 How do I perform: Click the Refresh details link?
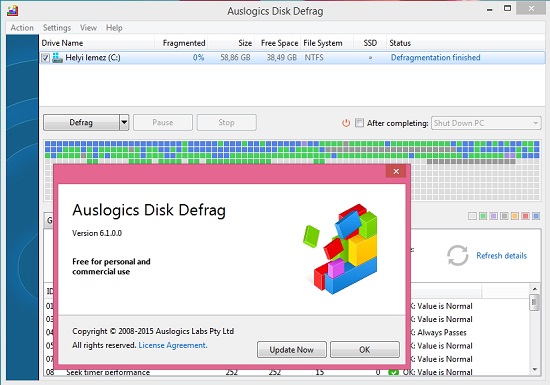click(x=501, y=256)
